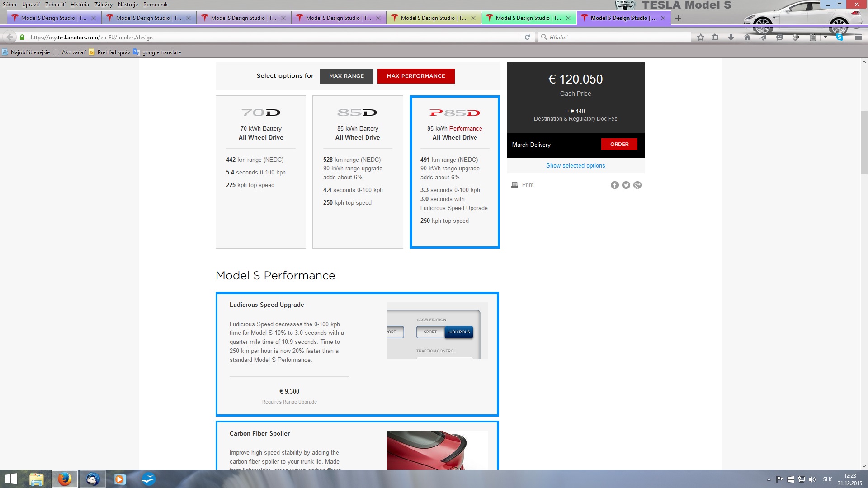The image size is (868, 488).
Task: Click the page vertical scrollbar thumb
Action: [864, 142]
